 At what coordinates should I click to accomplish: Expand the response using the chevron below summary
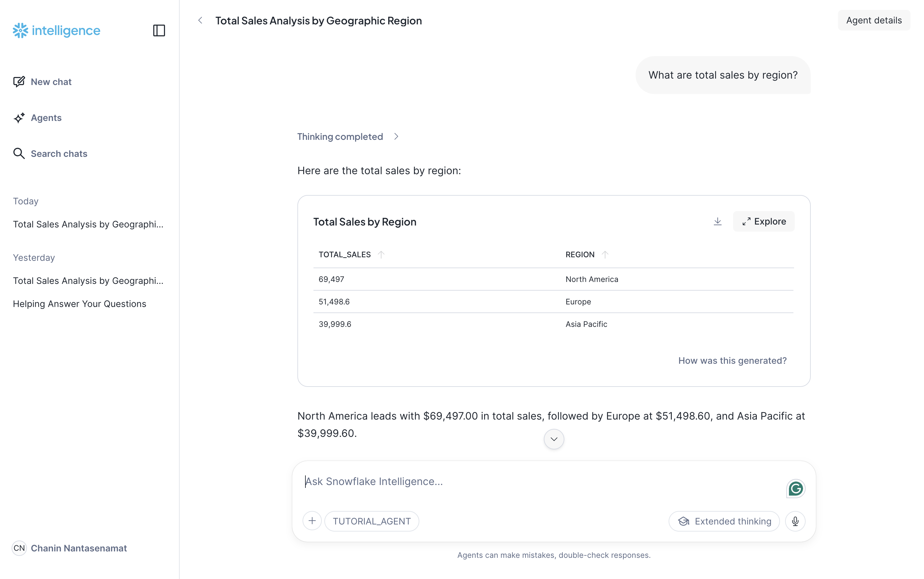coord(553,439)
